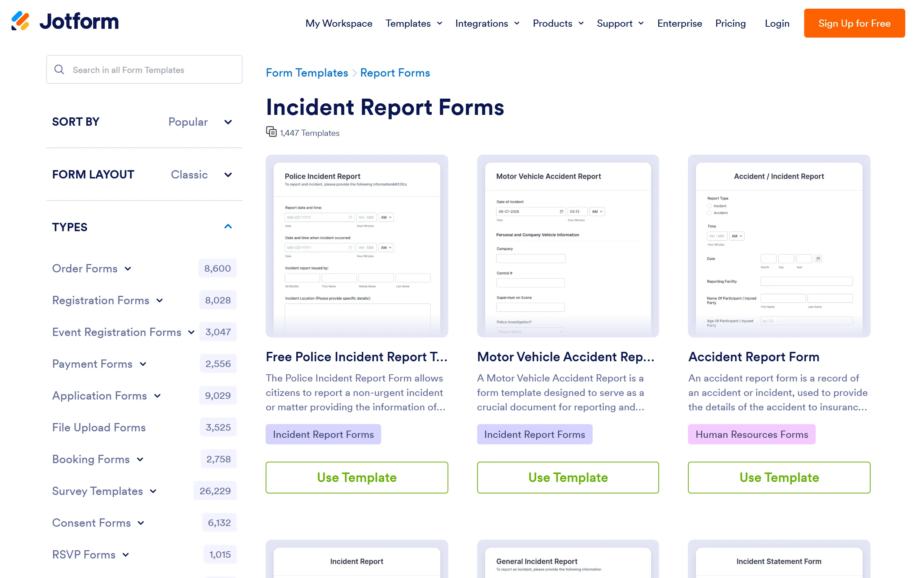Click the Form Templates breadcrumb
924x578 pixels.
(x=307, y=73)
